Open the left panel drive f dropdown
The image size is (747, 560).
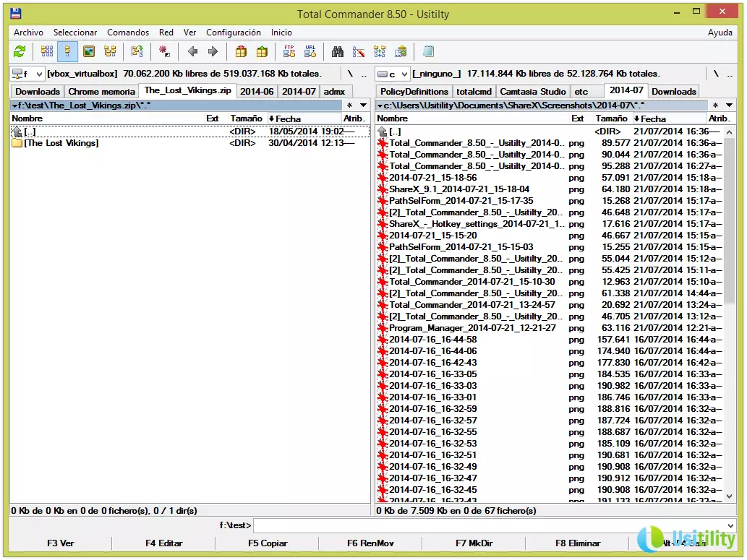coord(27,74)
